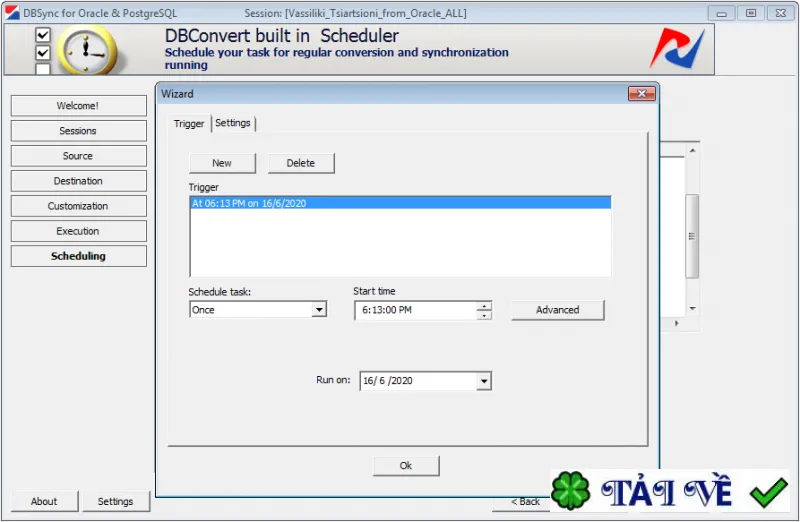Open the Execution step
Viewport: 800px width, 522px height.
click(79, 231)
